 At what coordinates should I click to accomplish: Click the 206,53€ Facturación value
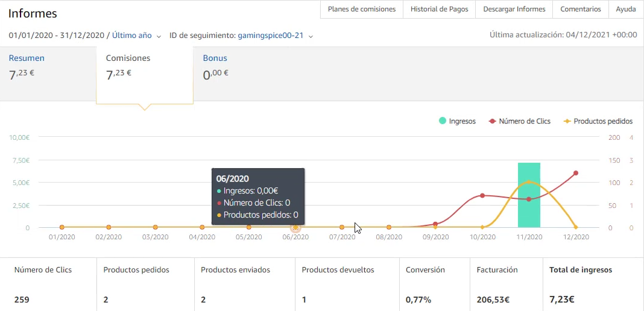(x=493, y=300)
